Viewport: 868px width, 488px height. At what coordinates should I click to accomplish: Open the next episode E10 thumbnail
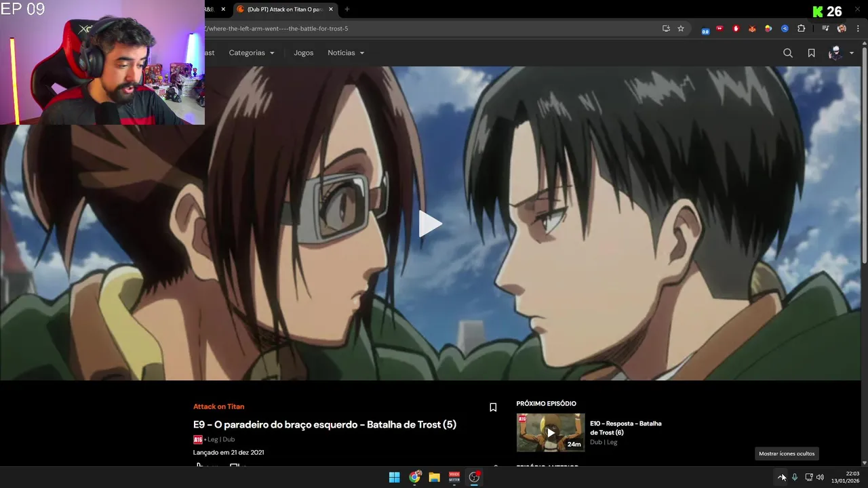click(x=551, y=432)
